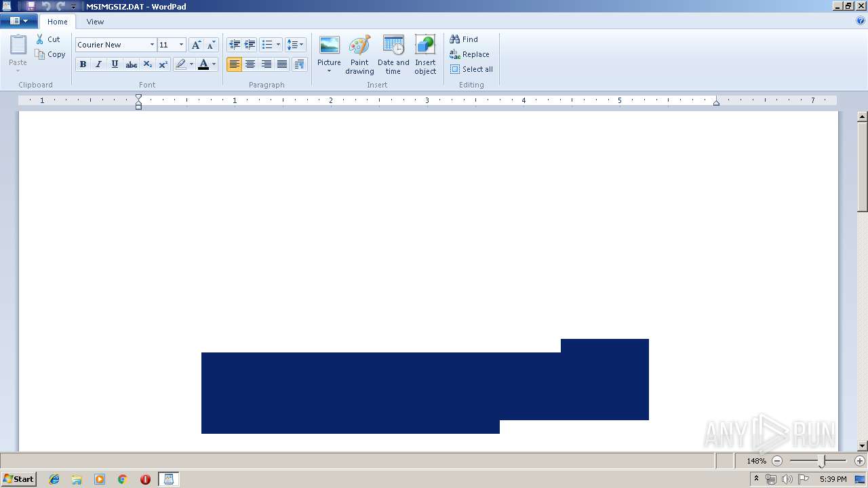
Task: Save document from quick access toolbar
Action: coord(31,6)
